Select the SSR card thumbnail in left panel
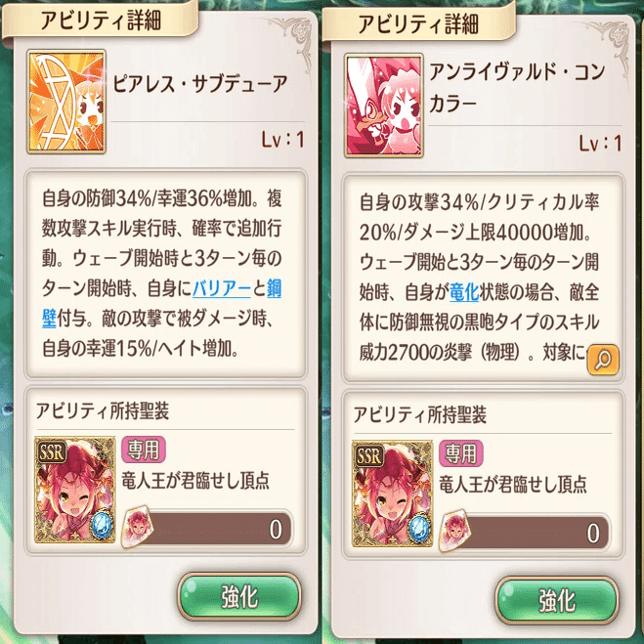Screen dimensions: 644x644 click(x=75, y=490)
